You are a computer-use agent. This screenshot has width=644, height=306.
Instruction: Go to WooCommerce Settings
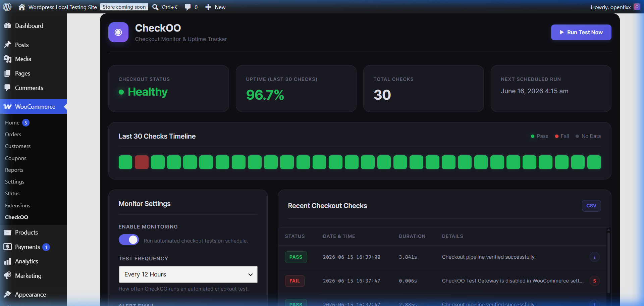point(14,182)
